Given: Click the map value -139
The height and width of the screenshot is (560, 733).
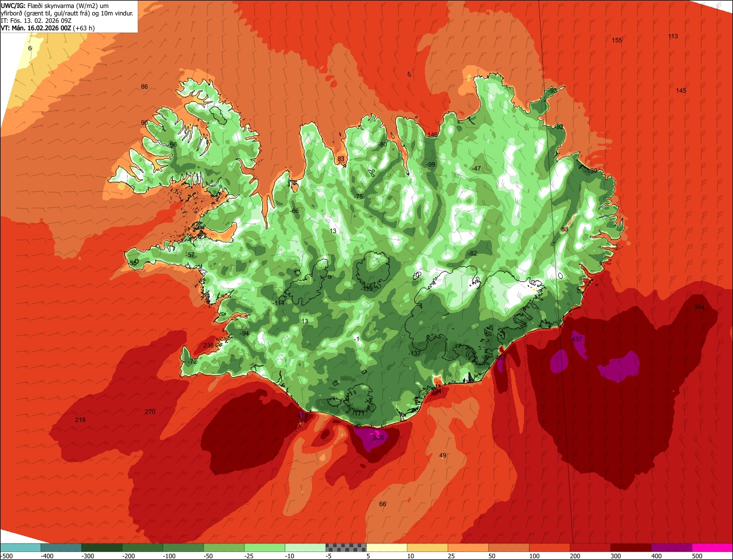Looking at the screenshot, I should [591, 171].
